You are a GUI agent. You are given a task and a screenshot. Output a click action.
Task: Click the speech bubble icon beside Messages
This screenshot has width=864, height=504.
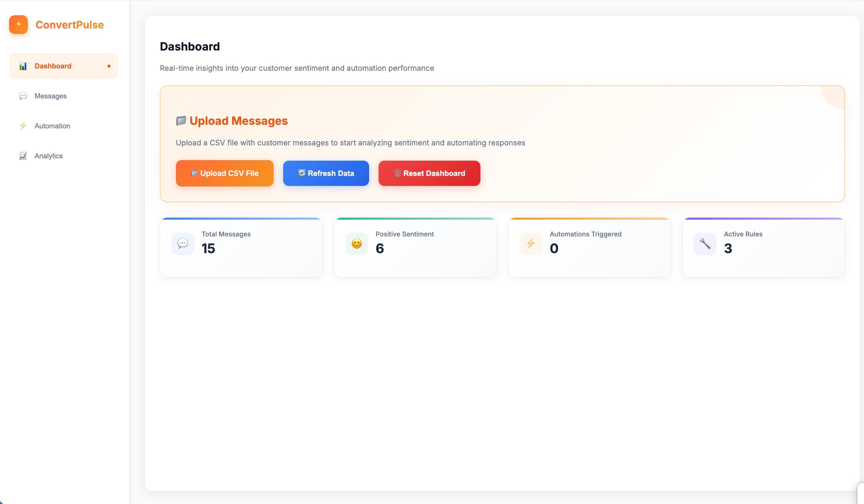[x=23, y=96]
